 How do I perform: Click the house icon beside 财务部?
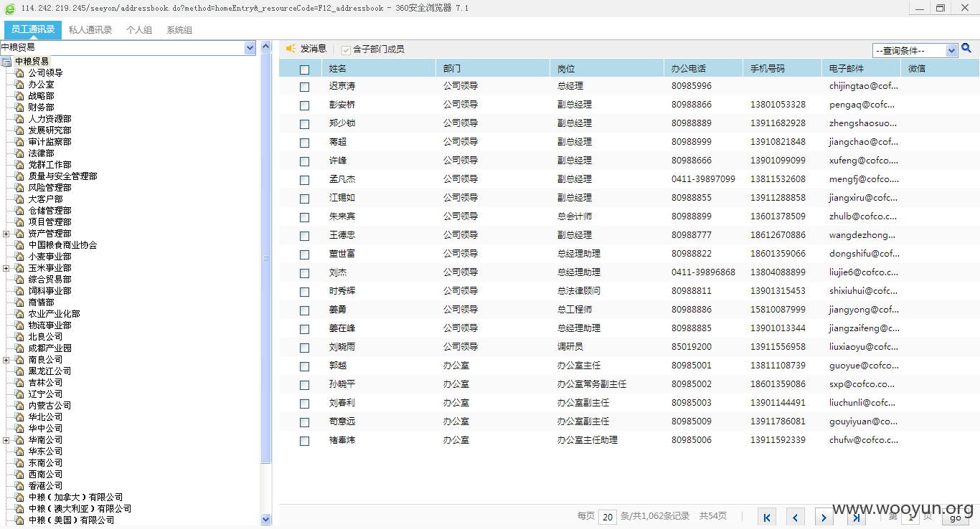(19, 108)
